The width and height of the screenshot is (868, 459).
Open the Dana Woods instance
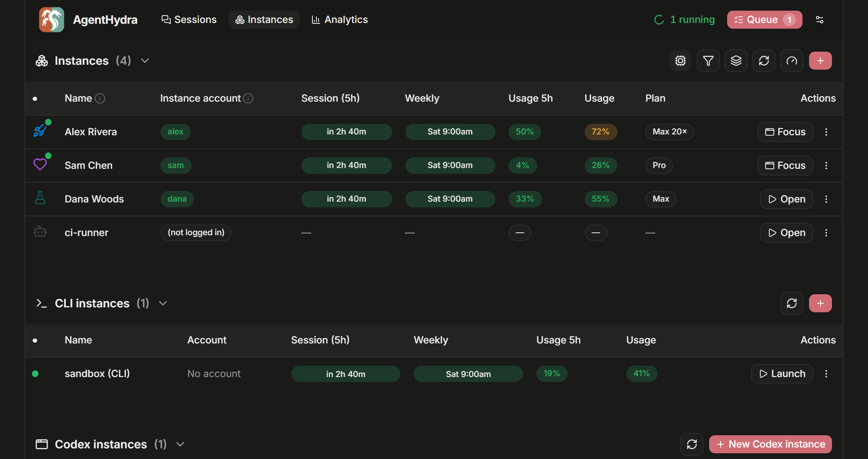tap(787, 199)
